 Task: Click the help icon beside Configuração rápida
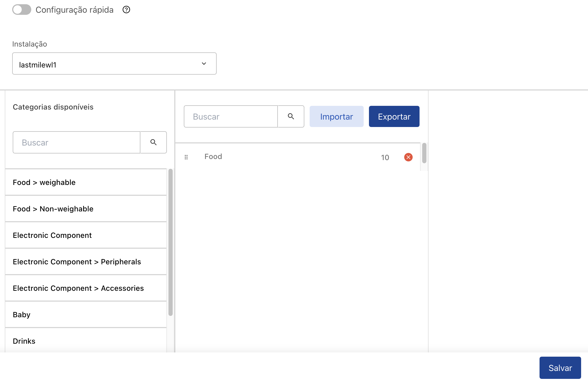pos(126,10)
